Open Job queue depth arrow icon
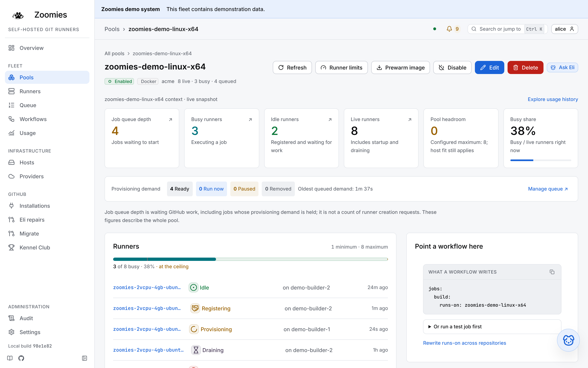The height and width of the screenshot is (368, 588). pyautogui.click(x=170, y=120)
